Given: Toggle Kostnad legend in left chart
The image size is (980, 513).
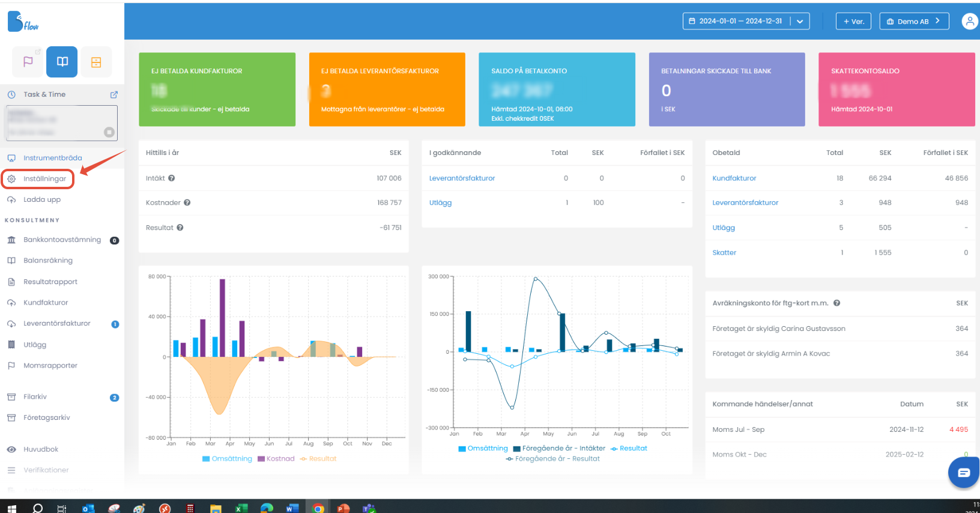Looking at the screenshot, I should (x=276, y=459).
